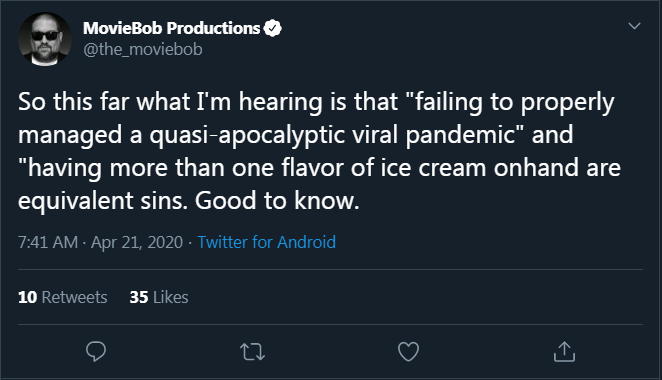Click the bold number 10 retweet count
The height and width of the screenshot is (380, 662).
(x=27, y=297)
